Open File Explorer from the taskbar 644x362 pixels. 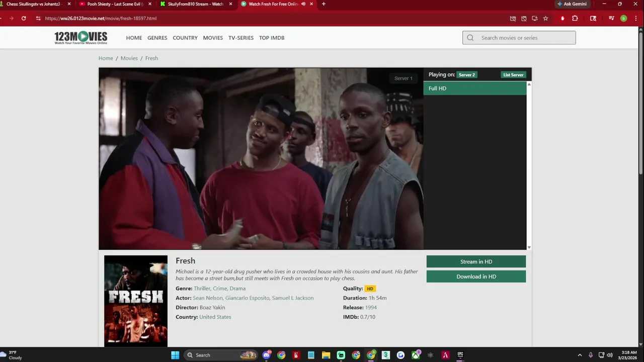pos(326,355)
